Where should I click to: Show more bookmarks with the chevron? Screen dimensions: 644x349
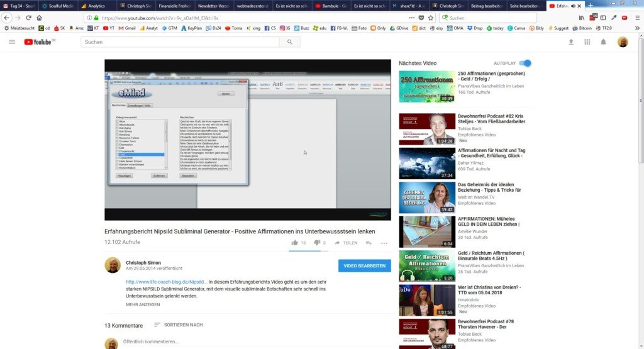637,28
